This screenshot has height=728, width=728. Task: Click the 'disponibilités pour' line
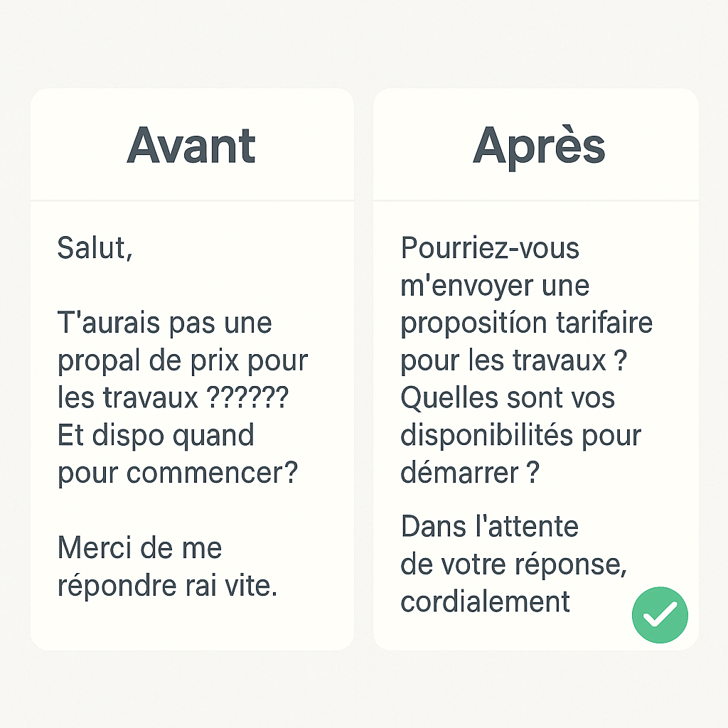521,437
